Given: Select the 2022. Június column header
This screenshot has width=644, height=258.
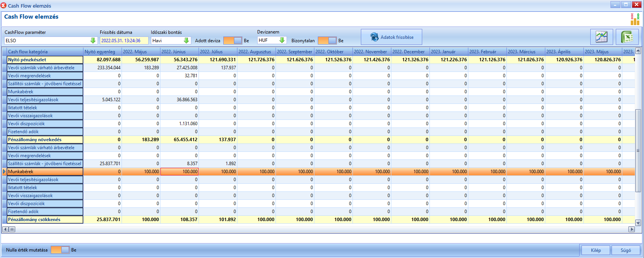Looking at the screenshot, I should coord(179,51).
